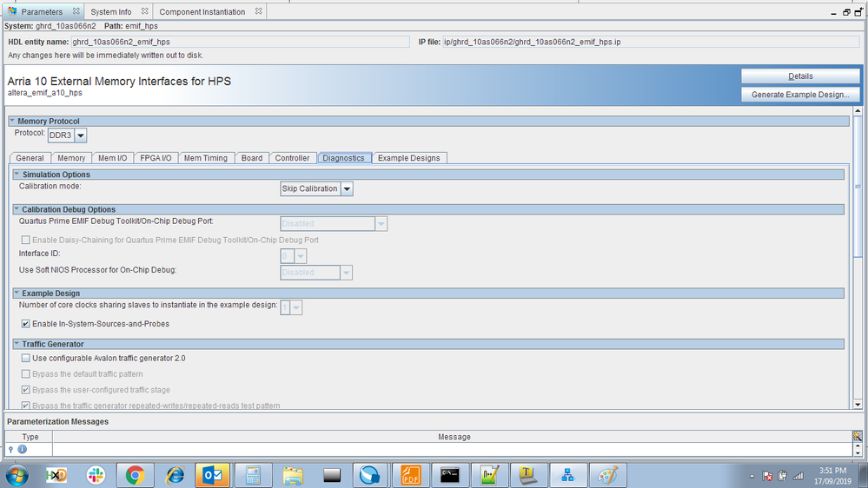Click the network signal tray icon

(798, 476)
